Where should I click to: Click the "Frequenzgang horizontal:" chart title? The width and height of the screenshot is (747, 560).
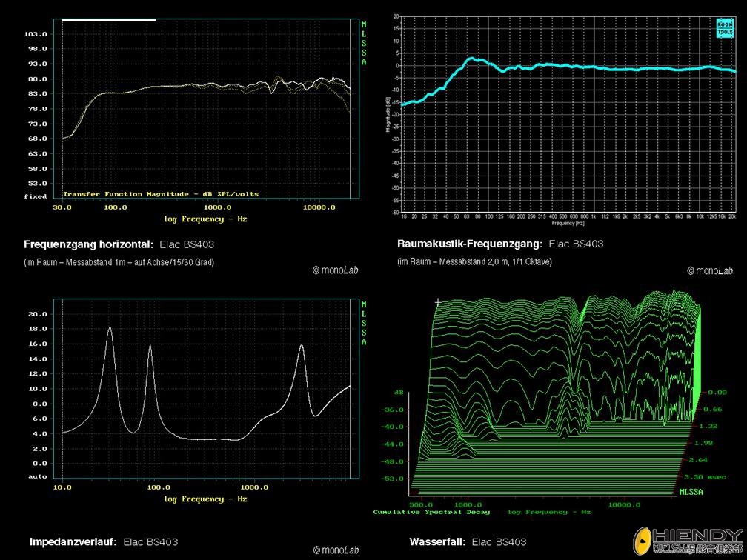(89, 244)
